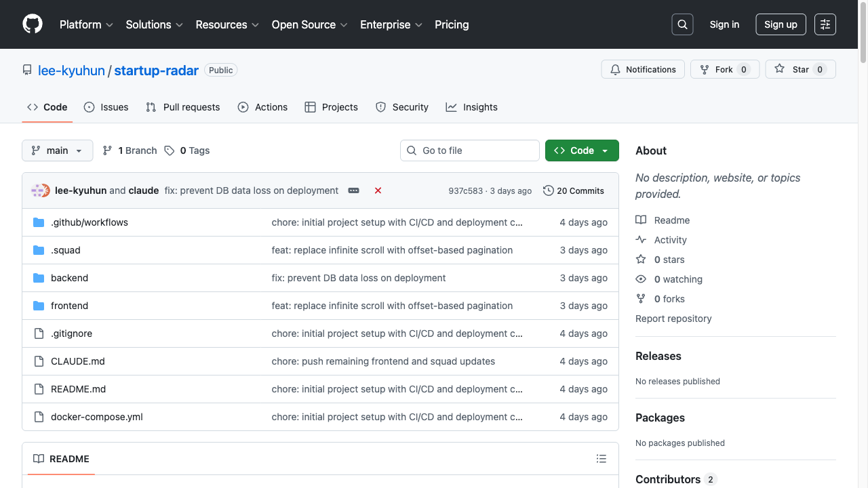Viewport: 868px width, 488px height.
Task: Open the Insights tab
Action: 471,107
